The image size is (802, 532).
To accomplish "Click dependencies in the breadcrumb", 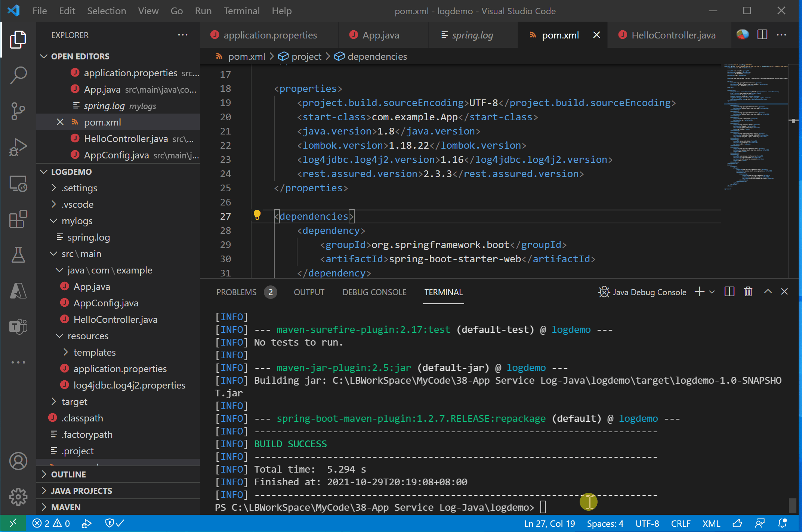I will click(x=377, y=56).
